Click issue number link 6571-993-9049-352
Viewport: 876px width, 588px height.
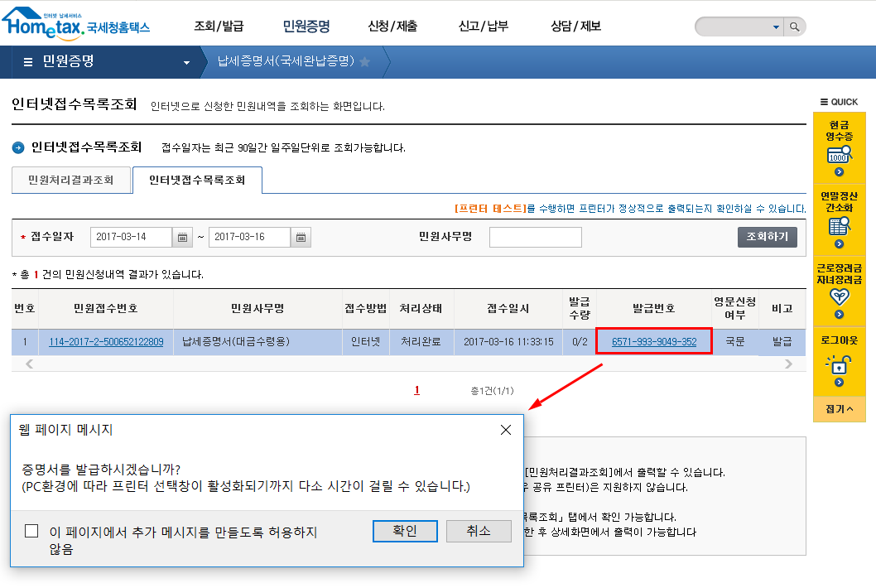(x=654, y=341)
